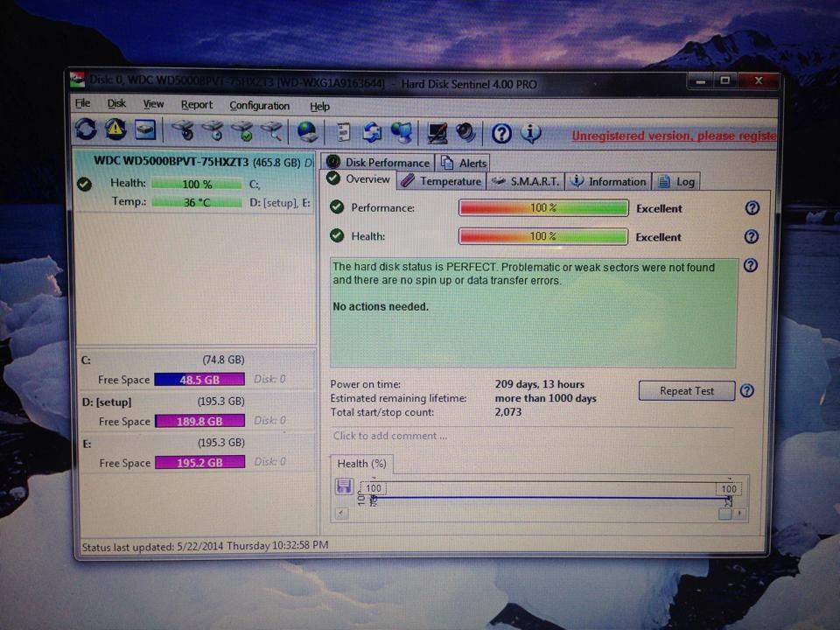The image size is (840, 630).
Task: Open the File menu
Action: coord(82,103)
